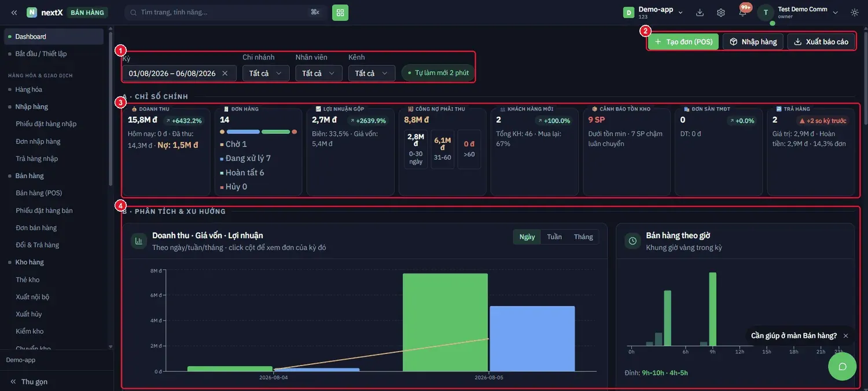Image resolution: width=868 pixels, height=391 pixels.
Task: Open the Kênh dropdown
Action: 372,73
